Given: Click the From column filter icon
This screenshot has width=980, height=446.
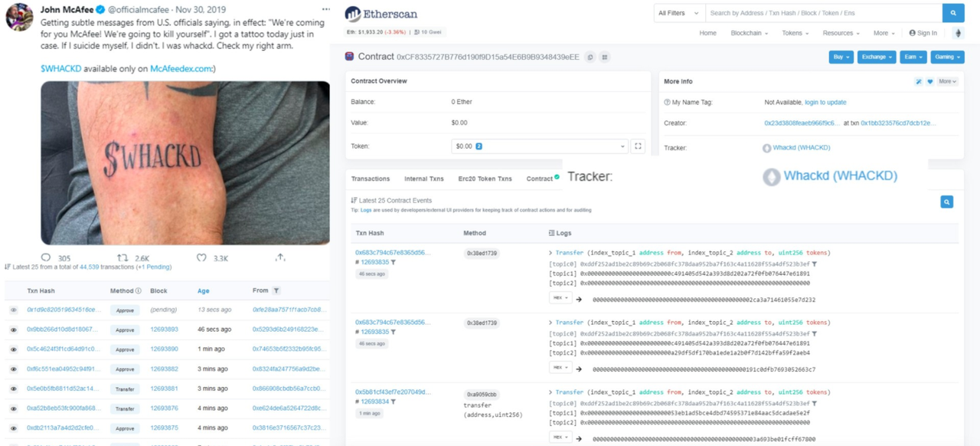Looking at the screenshot, I should [276, 290].
